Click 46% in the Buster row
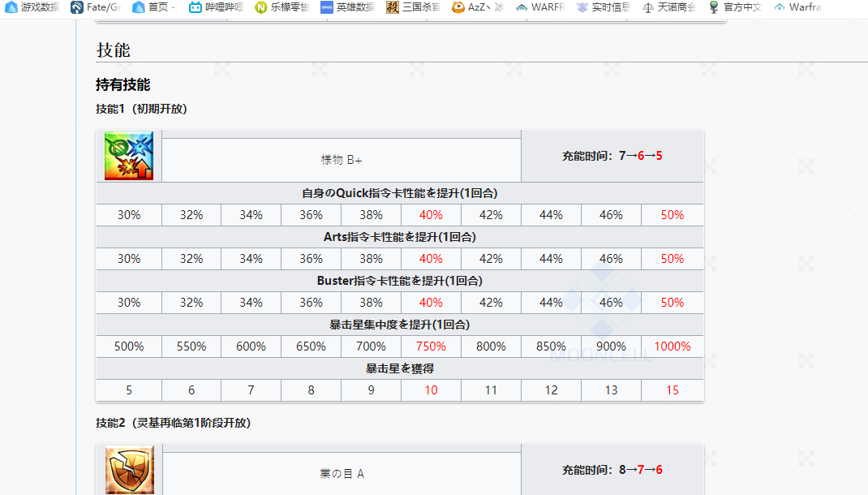Viewport: 868px width, 495px height. tap(611, 303)
